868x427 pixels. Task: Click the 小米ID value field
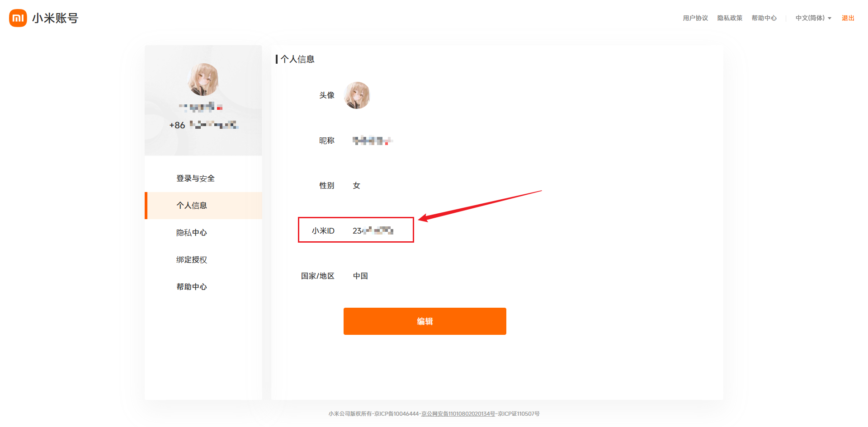(373, 231)
